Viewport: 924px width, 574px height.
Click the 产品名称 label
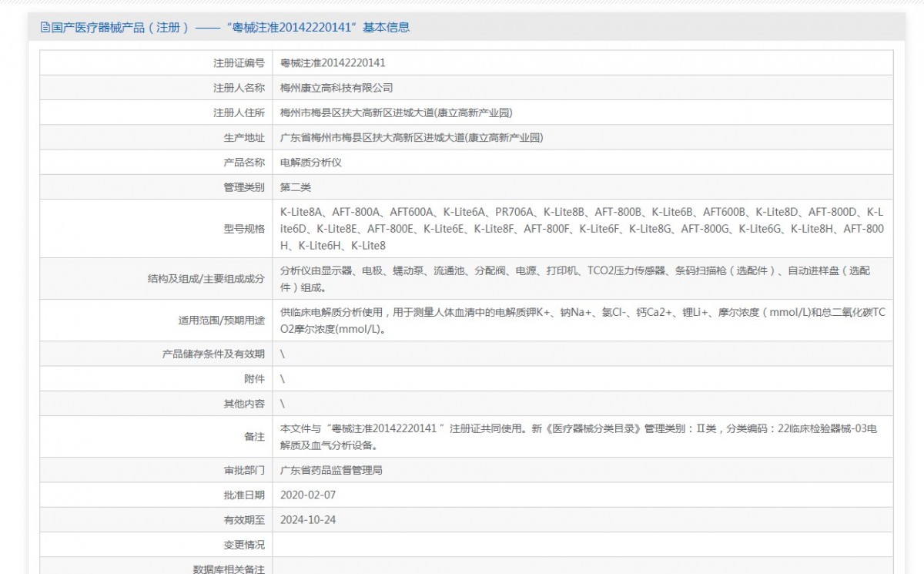pos(244,163)
